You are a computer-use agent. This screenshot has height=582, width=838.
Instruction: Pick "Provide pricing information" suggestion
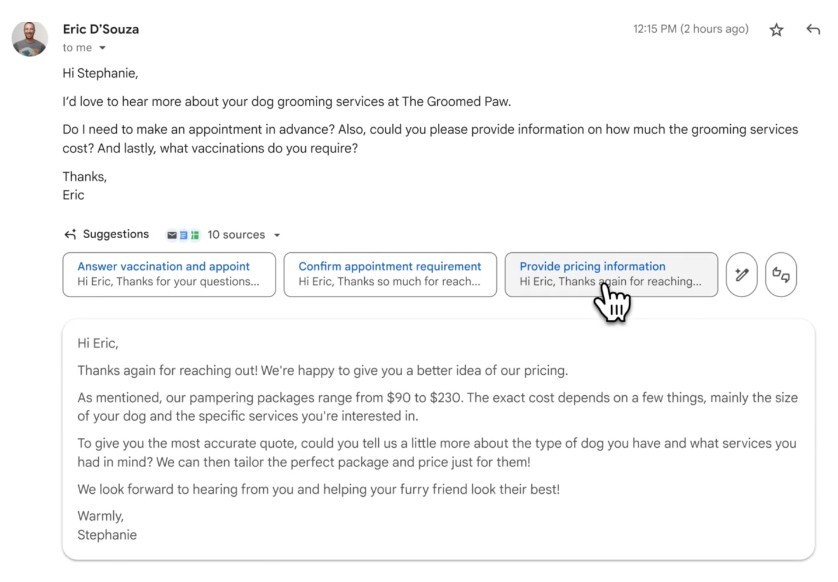click(x=611, y=274)
